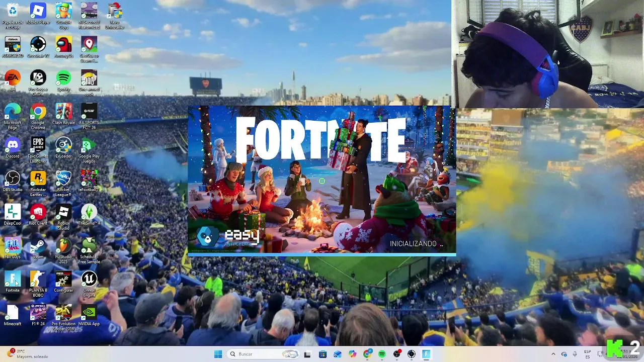This screenshot has width=644, height=362.
Task: Select the ExLoader desktop icon
Action: click(x=63, y=148)
